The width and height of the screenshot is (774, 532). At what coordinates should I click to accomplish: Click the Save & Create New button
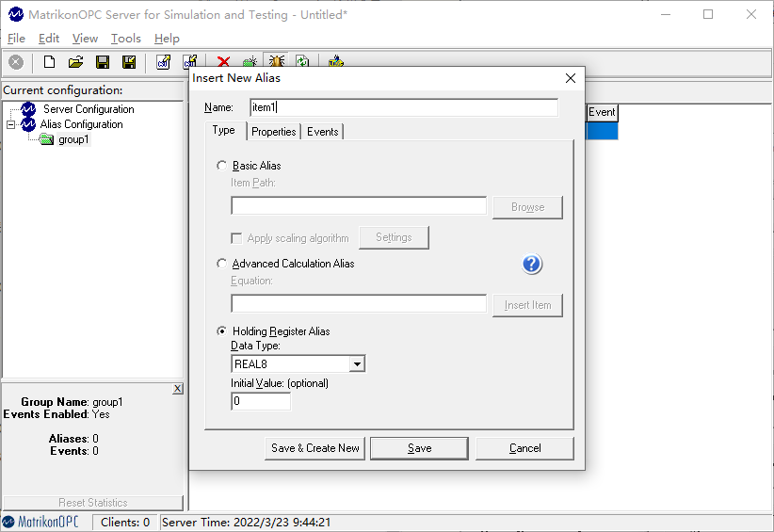(314, 448)
